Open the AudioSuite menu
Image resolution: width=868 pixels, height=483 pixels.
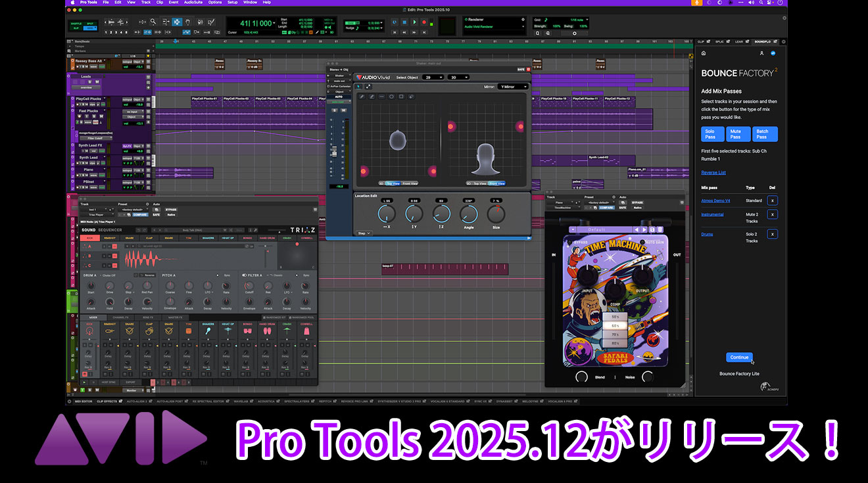pos(193,3)
